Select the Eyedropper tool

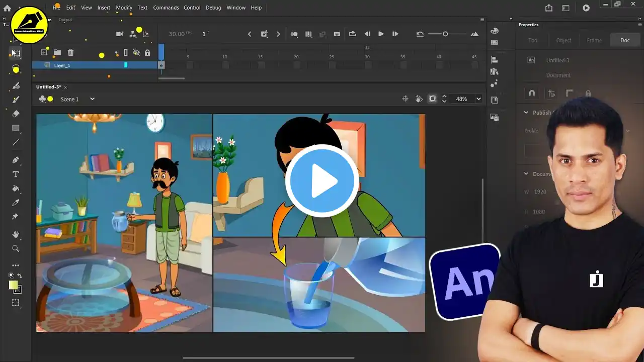tap(16, 203)
